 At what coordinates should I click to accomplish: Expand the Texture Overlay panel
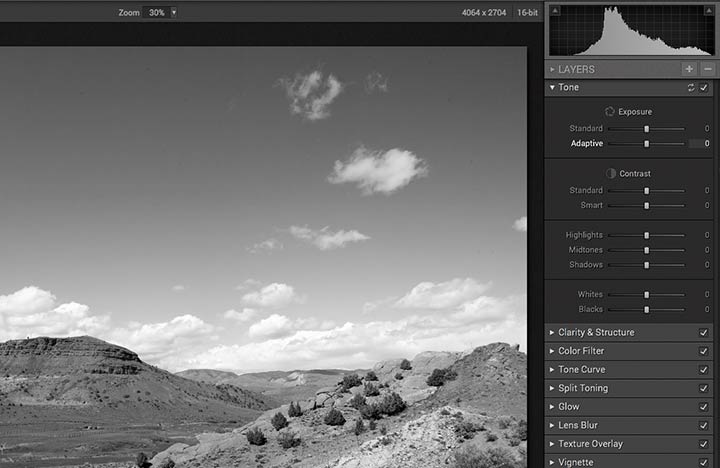(x=552, y=444)
